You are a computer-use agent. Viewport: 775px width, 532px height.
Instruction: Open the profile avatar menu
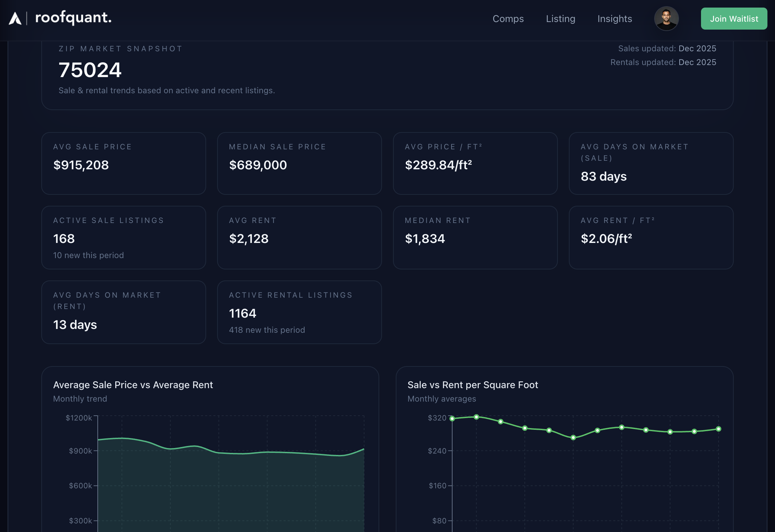666,19
